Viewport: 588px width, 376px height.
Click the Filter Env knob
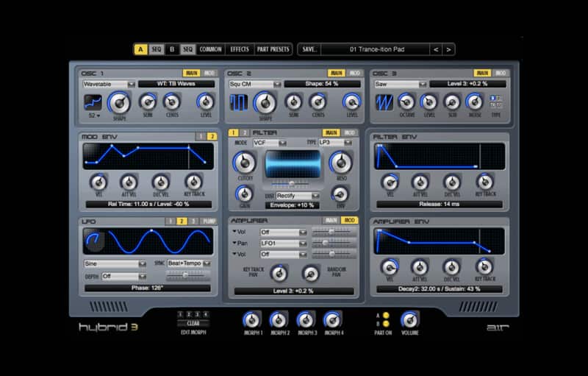(x=340, y=194)
